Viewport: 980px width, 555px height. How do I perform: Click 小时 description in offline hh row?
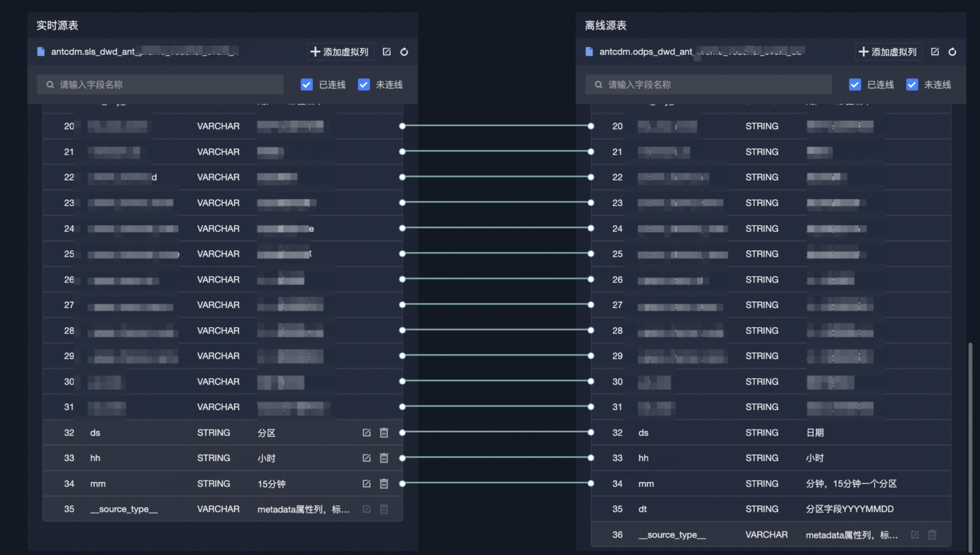pyautogui.click(x=815, y=458)
